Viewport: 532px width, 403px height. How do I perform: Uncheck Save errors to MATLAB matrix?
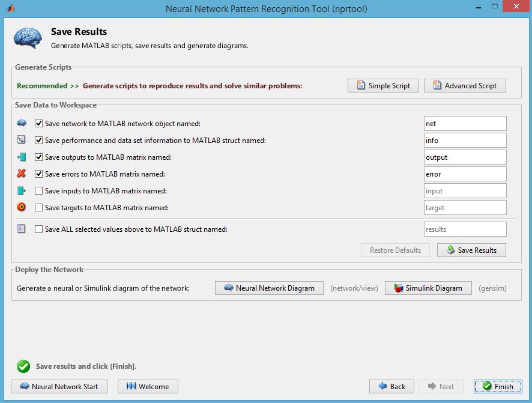coord(38,174)
